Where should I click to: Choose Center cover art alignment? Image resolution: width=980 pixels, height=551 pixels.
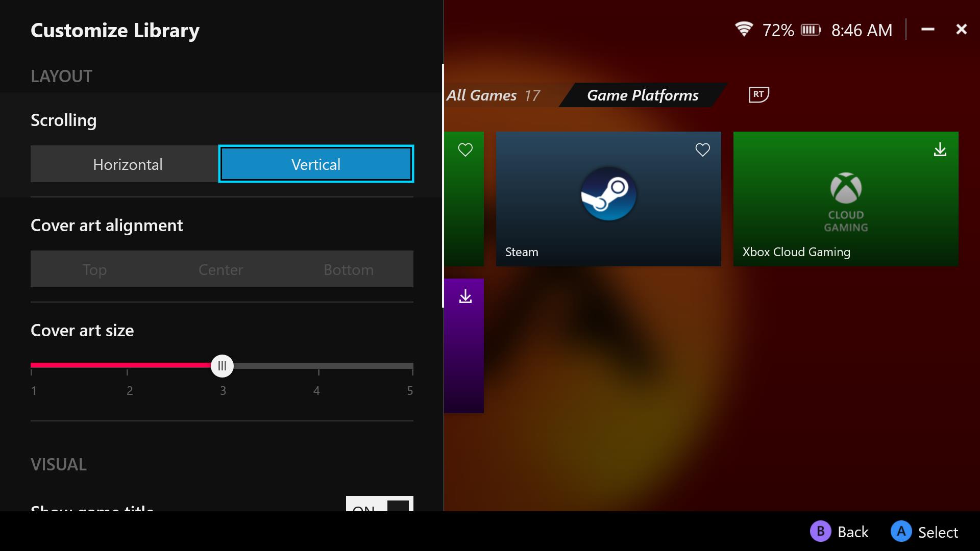pos(221,269)
